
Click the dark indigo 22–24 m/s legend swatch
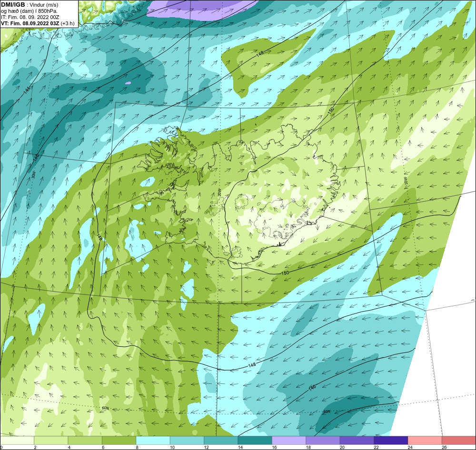(x=391, y=440)
